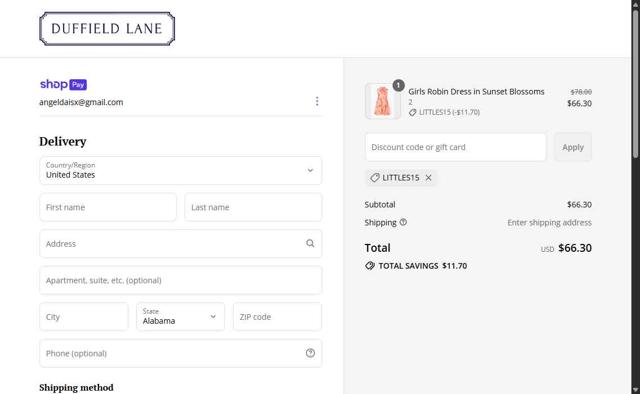Focus the First name field
The image size is (640, 394).
pos(108,207)
